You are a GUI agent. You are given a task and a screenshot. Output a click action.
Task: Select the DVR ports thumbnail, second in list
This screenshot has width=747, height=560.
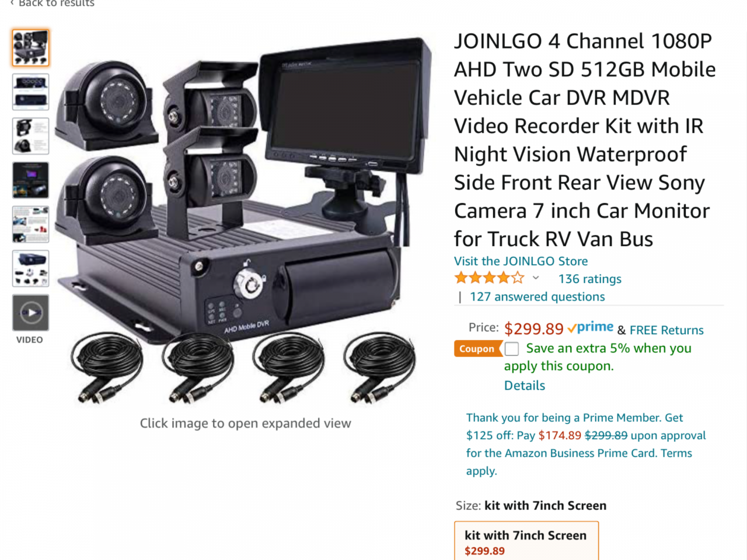[x=30, y=92]
